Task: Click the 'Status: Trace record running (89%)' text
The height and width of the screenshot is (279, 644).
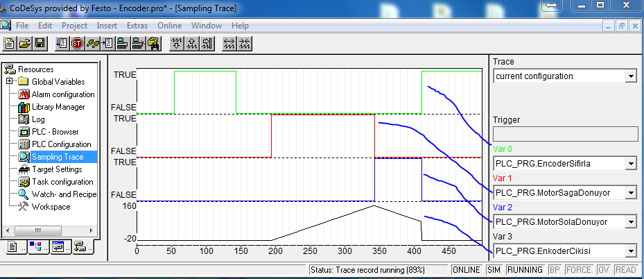Action: pos(367,270)
